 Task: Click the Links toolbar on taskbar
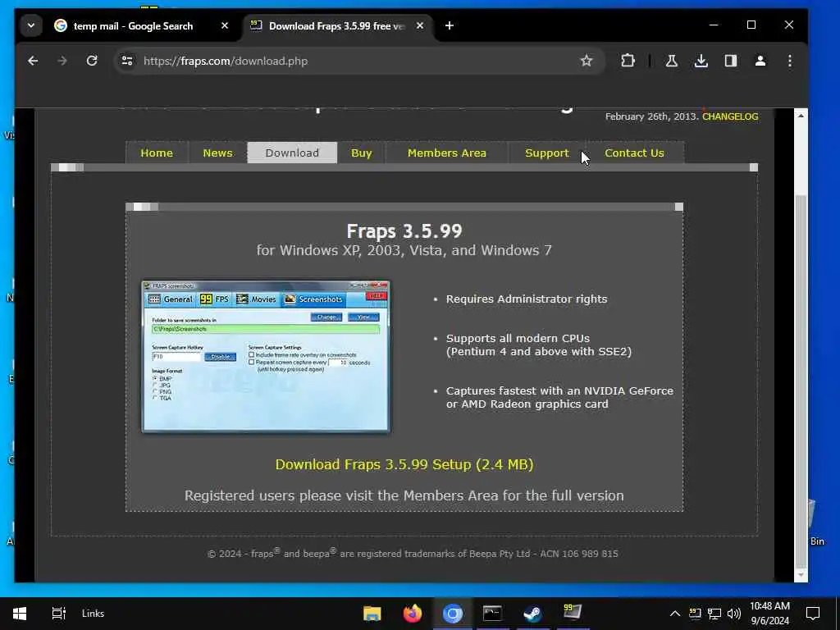click(94, 614)
